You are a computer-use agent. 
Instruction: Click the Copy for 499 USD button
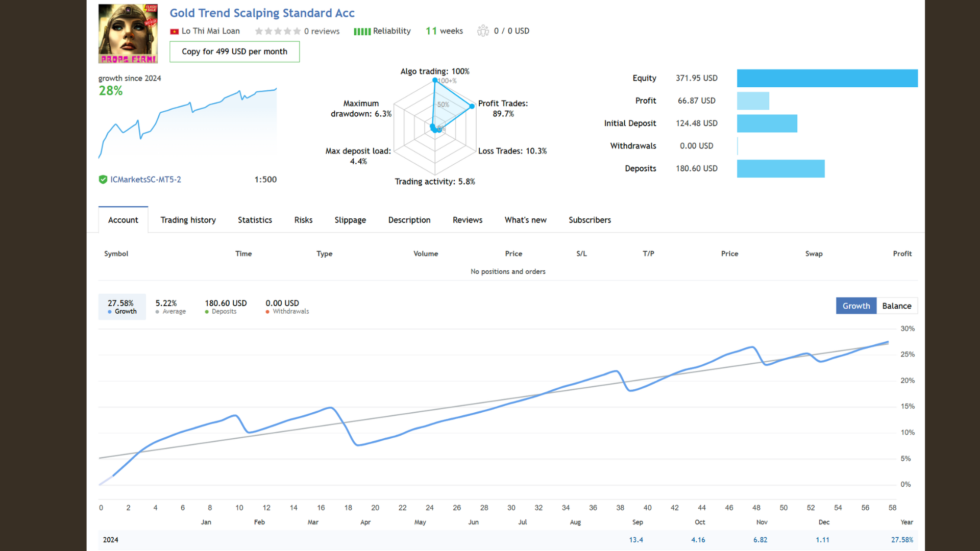click(x=234, y=51)
